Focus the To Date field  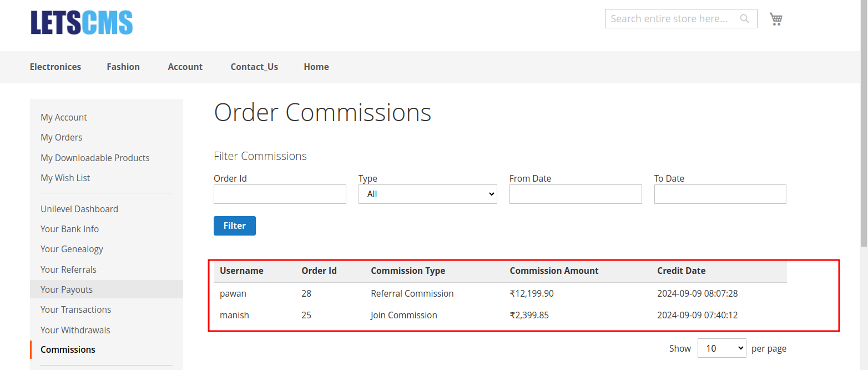tap(720, 194)
